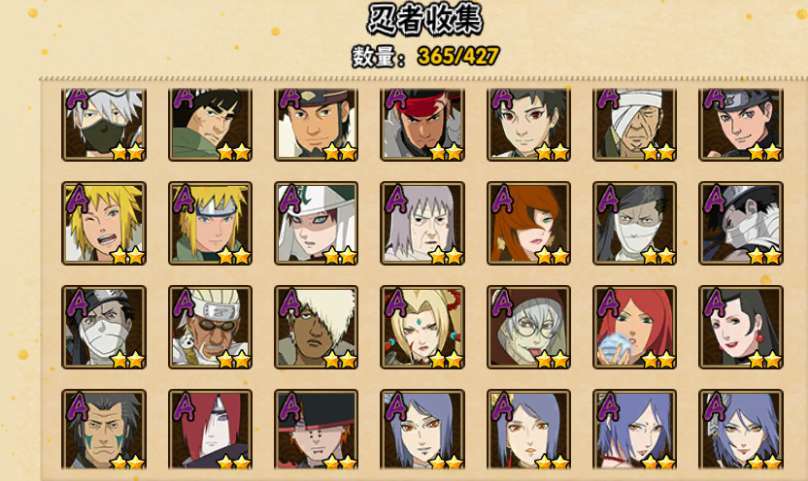Open the orange-haired ninja in black hat

tap(316, 429)
